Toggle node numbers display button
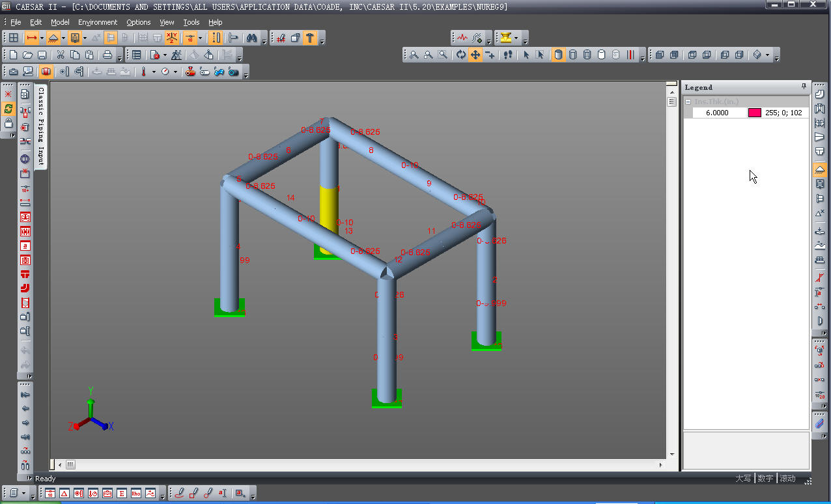Screen dimensions: 831x504 189,38
